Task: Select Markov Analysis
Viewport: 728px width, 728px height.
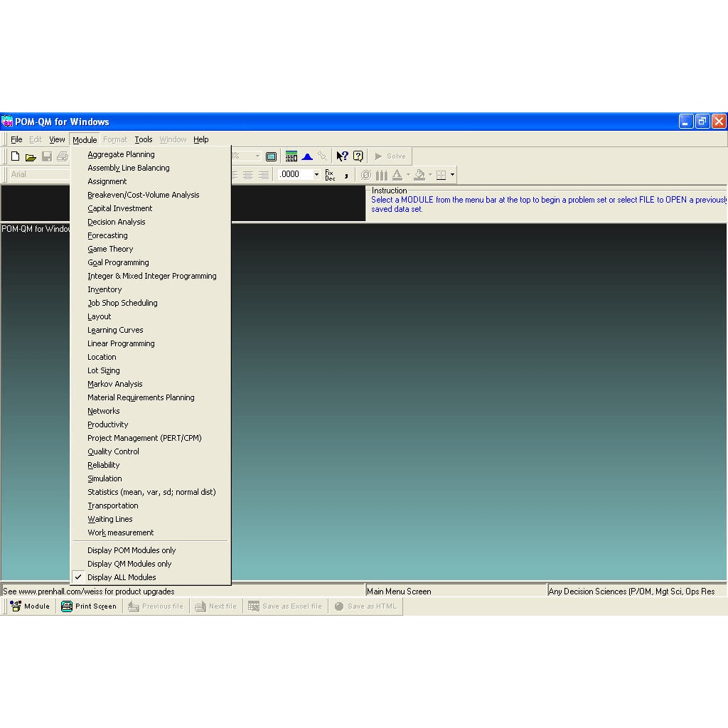Action: point(151,384)
